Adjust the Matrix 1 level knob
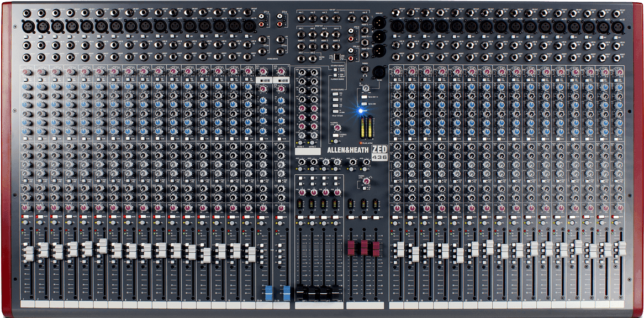 [x=302, y=135]
